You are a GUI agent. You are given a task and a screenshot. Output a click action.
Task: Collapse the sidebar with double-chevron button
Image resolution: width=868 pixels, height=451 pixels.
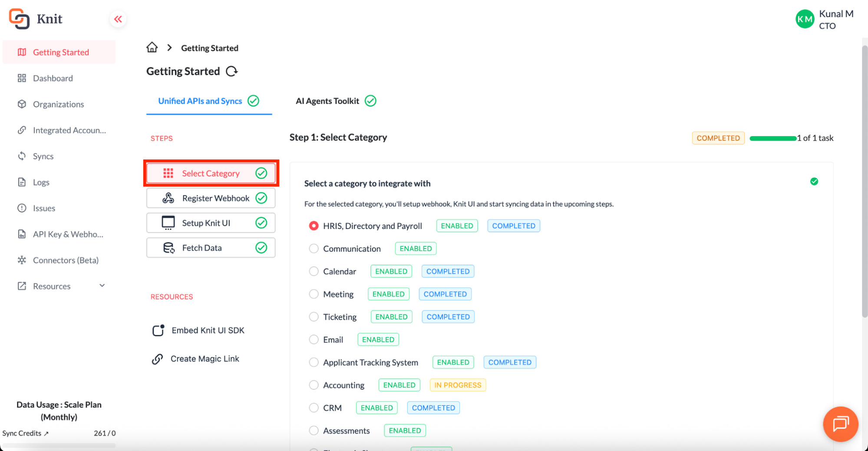click(118, 19)
